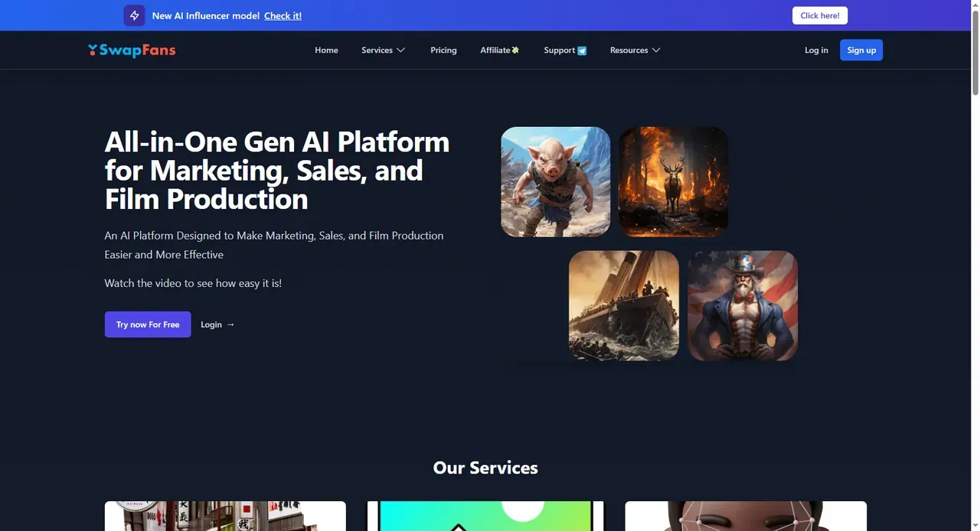Open the running pig warrior image
This screenshot has height=531, width=980.
[556, 181]
